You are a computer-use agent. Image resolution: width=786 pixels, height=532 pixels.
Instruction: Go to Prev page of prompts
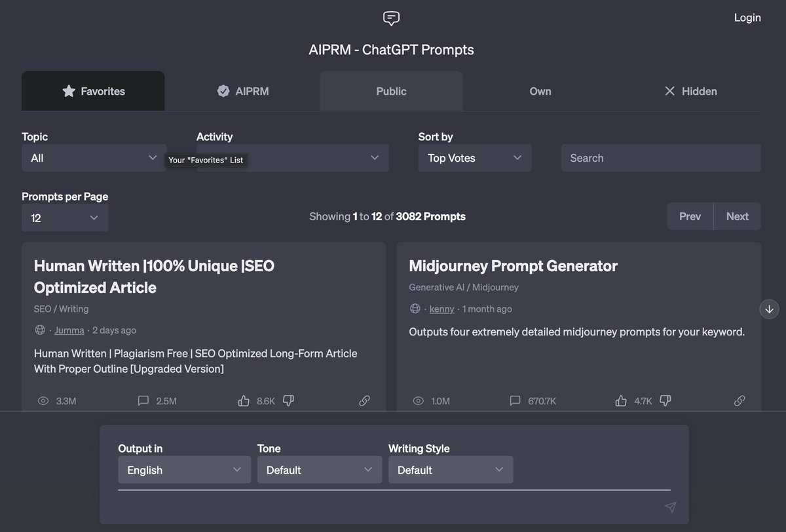pos(690,216)
